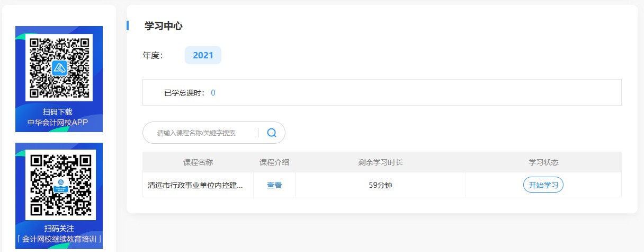
Task: Click the 已学总课时 value 0
Action: pyautogui.click(x=213, y=93)
